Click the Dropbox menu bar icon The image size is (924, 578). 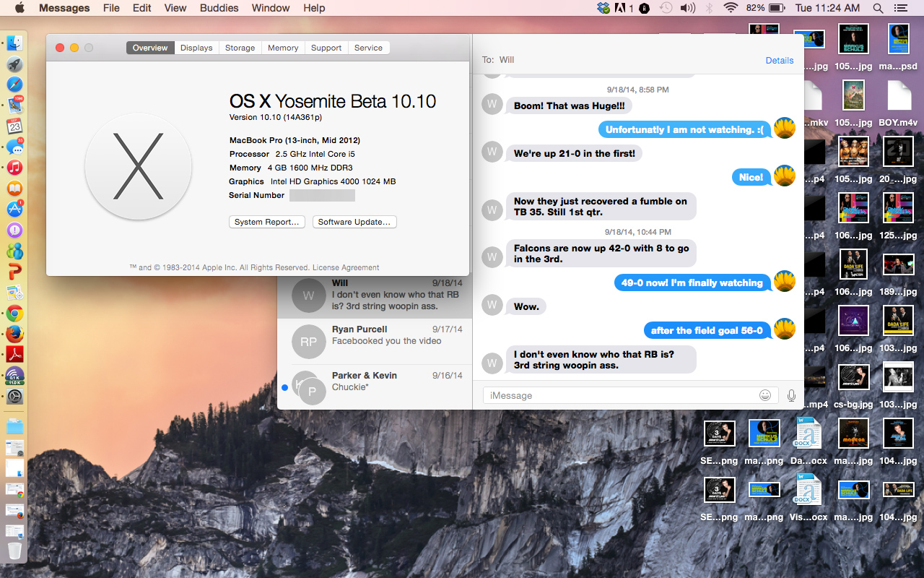pyautogui.click(x=603, y=8)
